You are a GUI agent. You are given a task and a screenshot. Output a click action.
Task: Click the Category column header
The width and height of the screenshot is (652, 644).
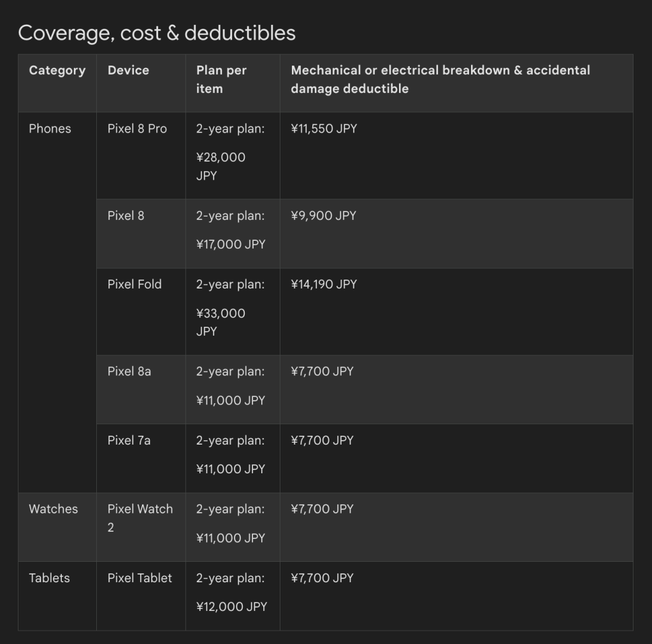pos(57,71)
